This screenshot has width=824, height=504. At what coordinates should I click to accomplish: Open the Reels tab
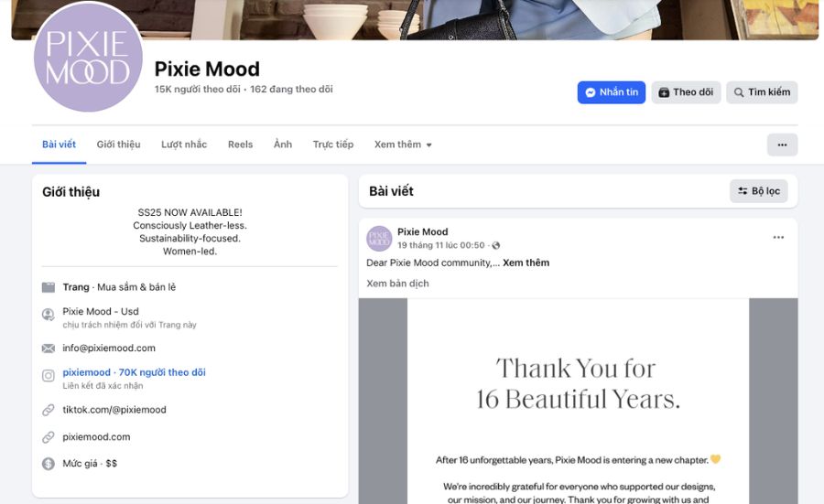(240, 145)
